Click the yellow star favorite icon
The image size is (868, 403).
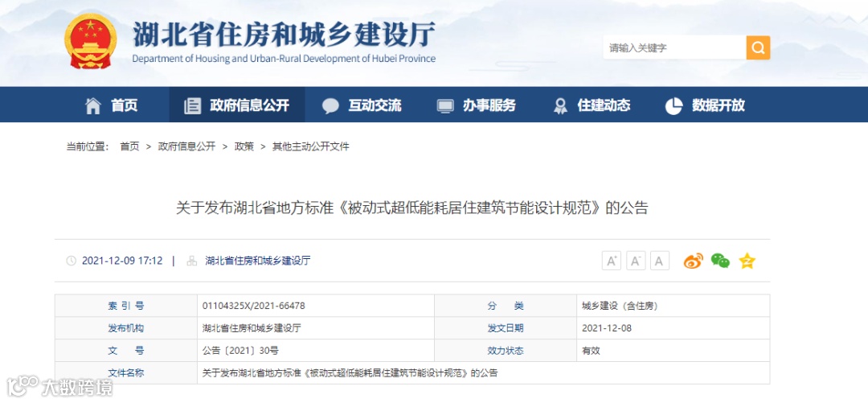[x=747, y=261]
